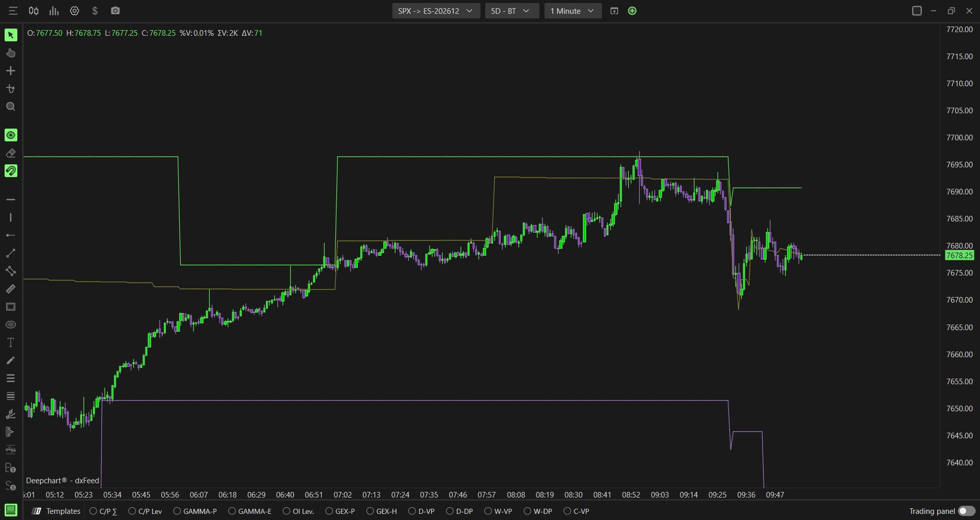Image resolution: width=980 pixels, height=520 pixels.
Task: Select the C/P ∑ radio option
Action: pos(103,511)
